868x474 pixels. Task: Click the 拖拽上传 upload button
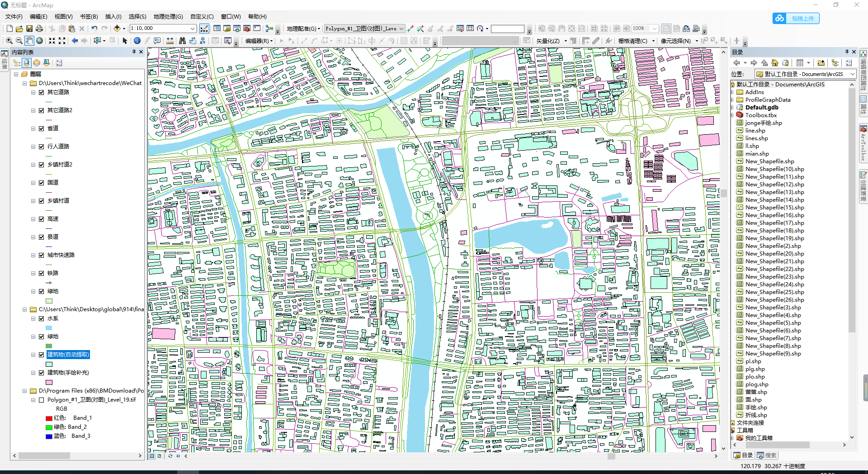pos(796,19)
